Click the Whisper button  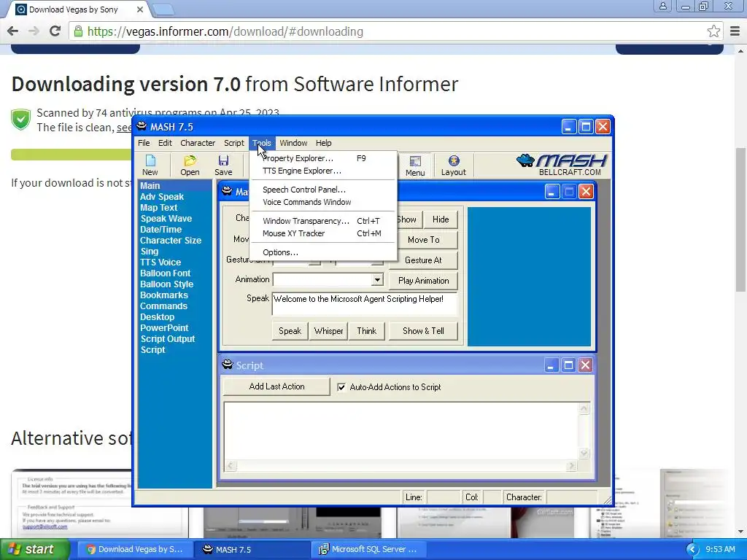pos(328,331)
